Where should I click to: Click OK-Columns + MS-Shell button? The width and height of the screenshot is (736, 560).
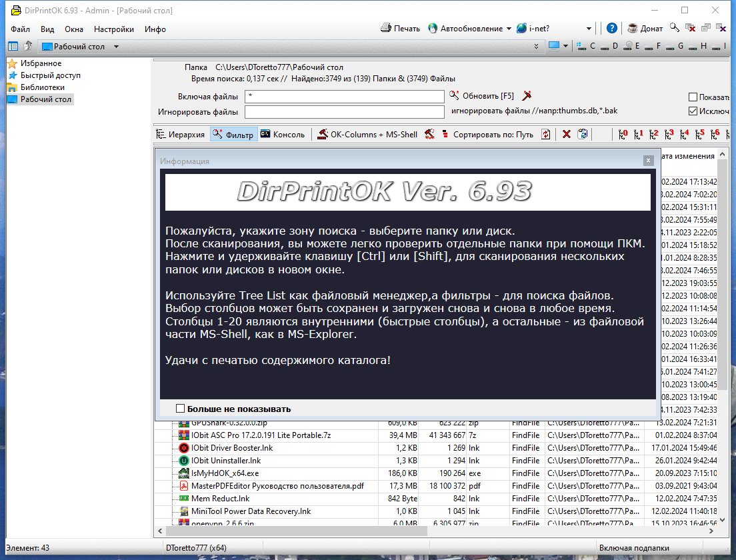coord(367,134)
